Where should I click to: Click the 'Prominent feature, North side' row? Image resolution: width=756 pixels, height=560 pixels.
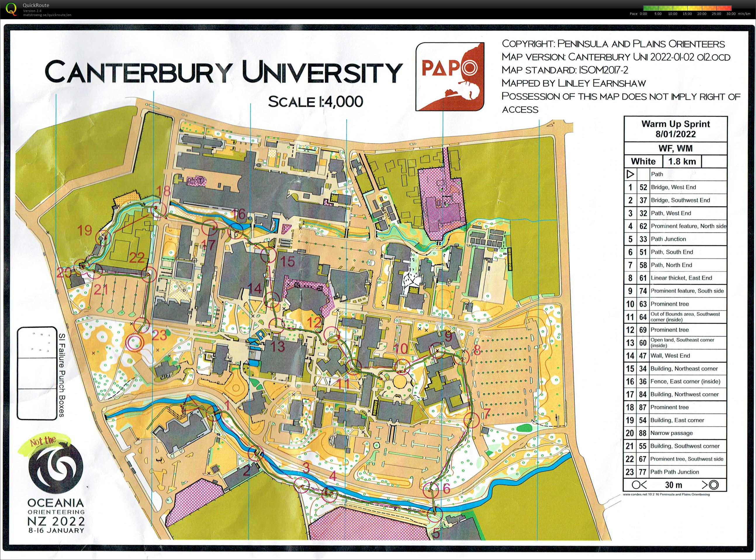[675, 226]
